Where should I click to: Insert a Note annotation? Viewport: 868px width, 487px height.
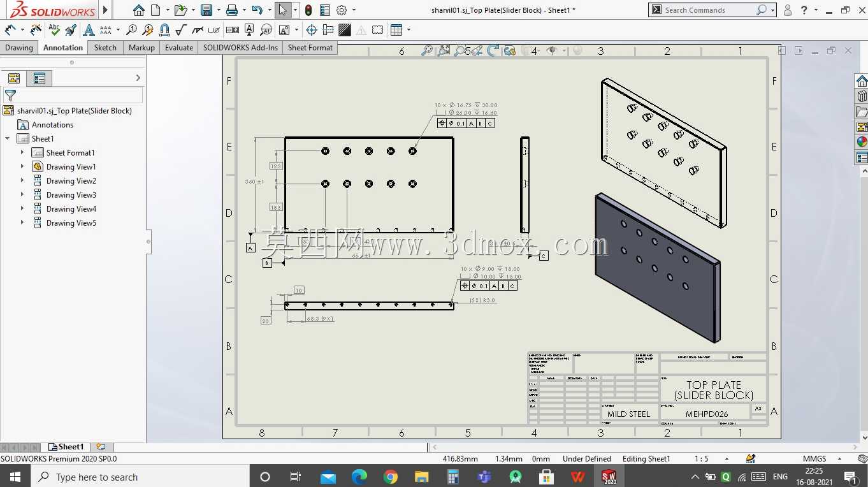[89, 30]
